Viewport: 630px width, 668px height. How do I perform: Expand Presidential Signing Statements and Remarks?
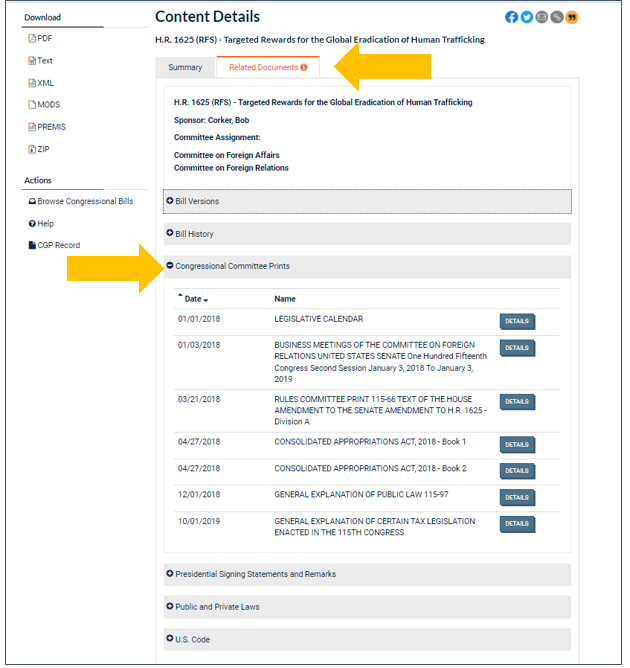[x=255, y=575]
